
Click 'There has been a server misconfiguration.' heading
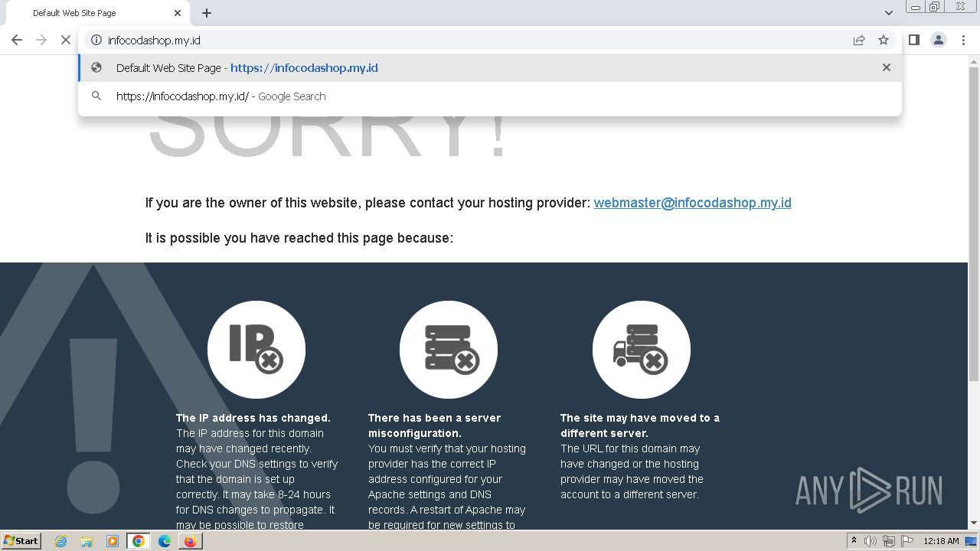434,425
